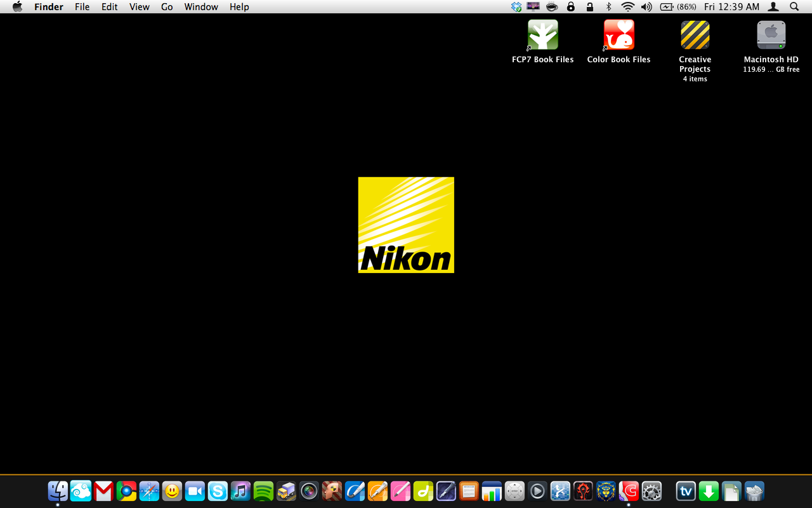Image resolution: width=812 pixels, height=508 pixels.
Task: Launch the blue Alliance lion emblem icon
Action: [x=606, y=491]
